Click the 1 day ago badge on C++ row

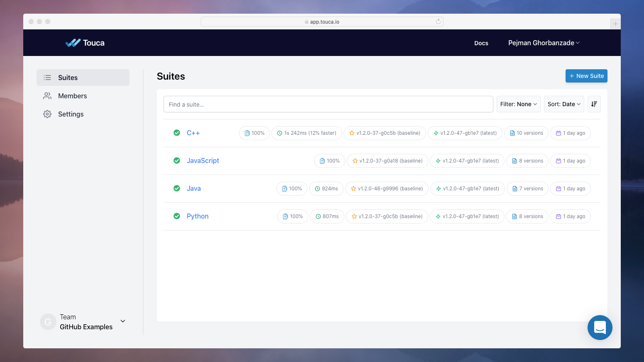(x=571, y=133)
